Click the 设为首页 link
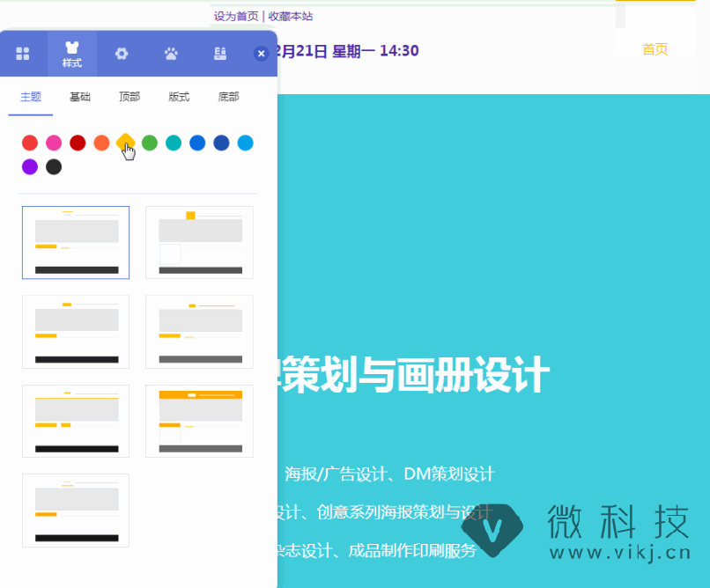 click(x=236, y=16)
